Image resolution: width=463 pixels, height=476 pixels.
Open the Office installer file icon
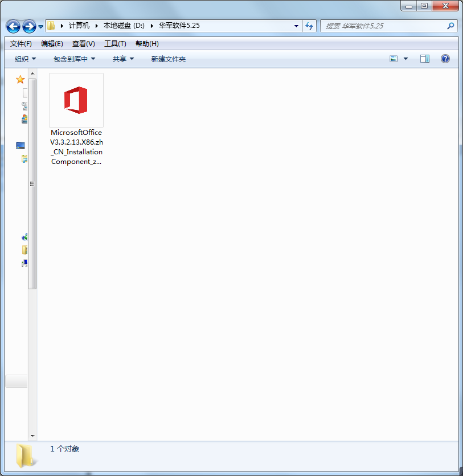76,100
